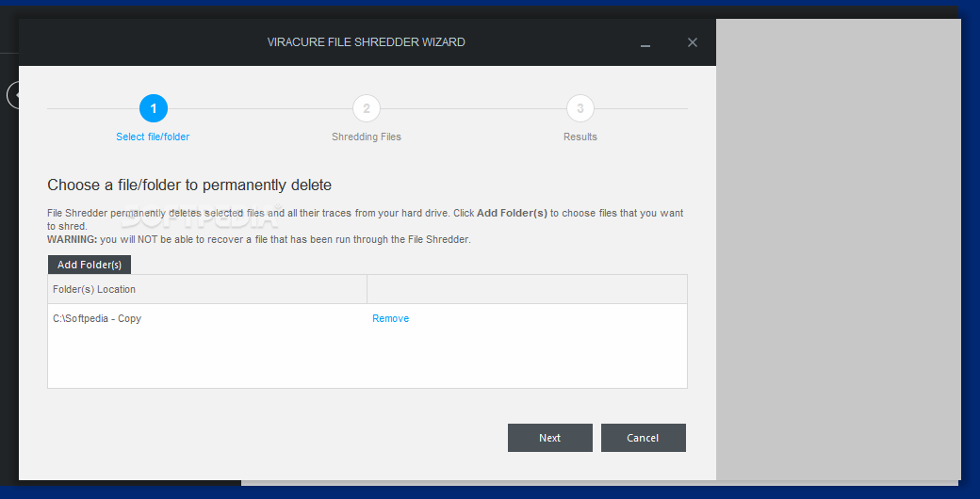Cancel the file shredder wizard

coord(643,438)
